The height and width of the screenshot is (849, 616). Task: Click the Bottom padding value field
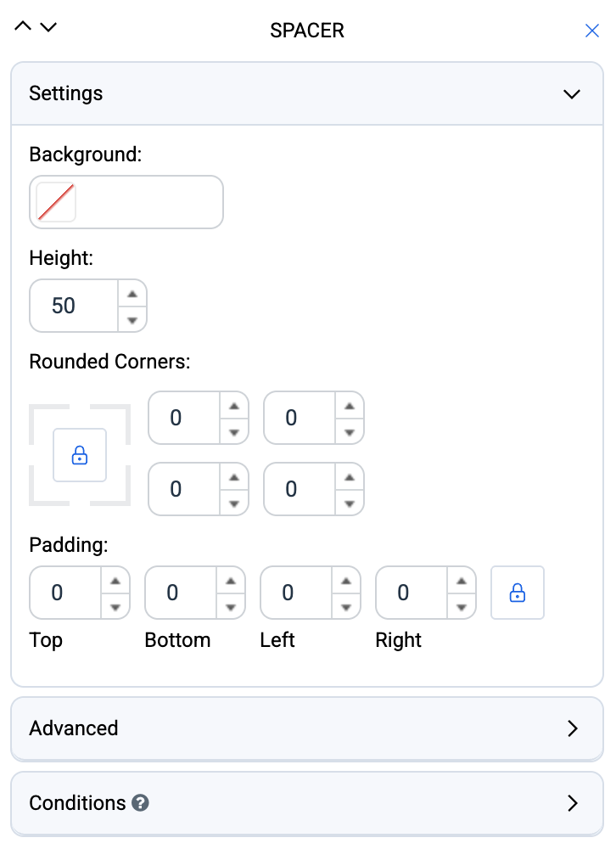pos(181,593)
